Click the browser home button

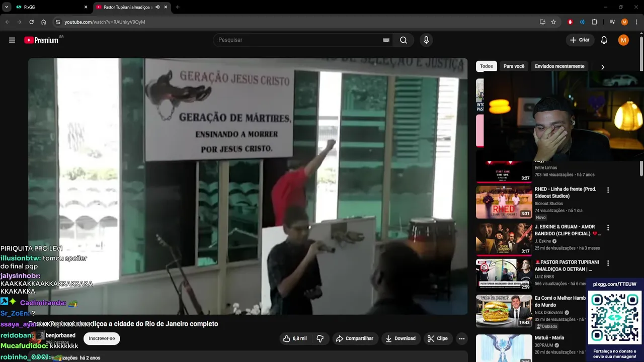coord(44,22)
